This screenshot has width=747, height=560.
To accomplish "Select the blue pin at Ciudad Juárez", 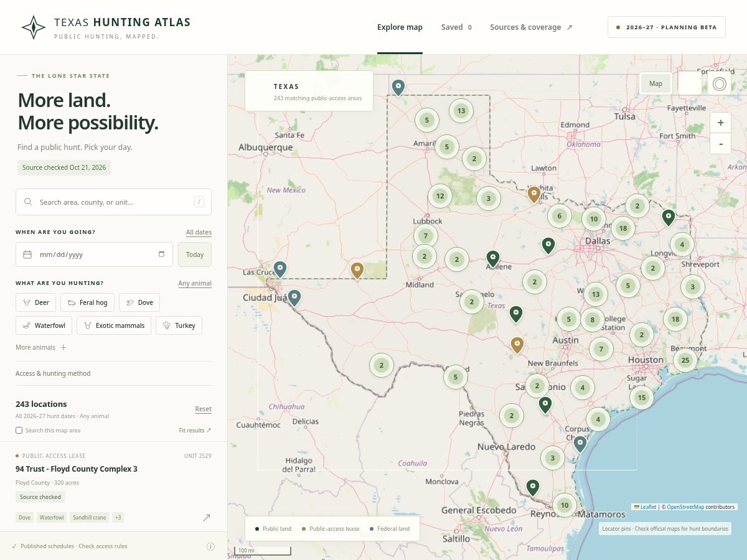I will click(294, 298).
